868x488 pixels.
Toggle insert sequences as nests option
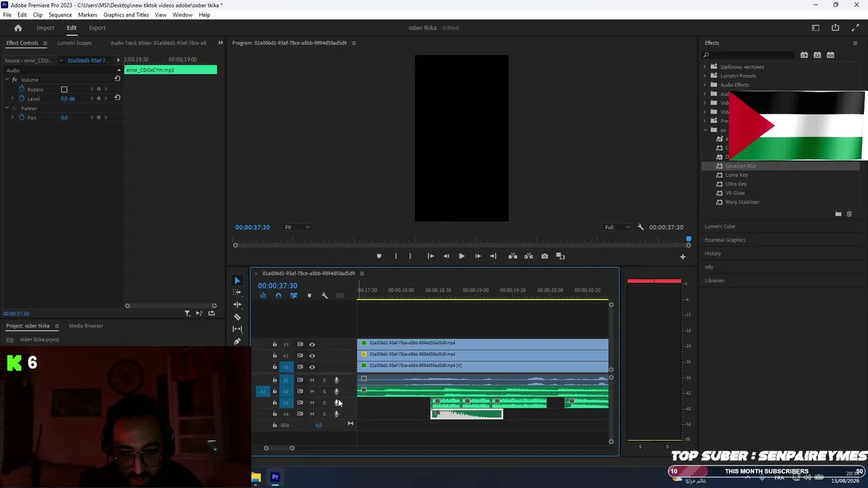pos(263,296)
